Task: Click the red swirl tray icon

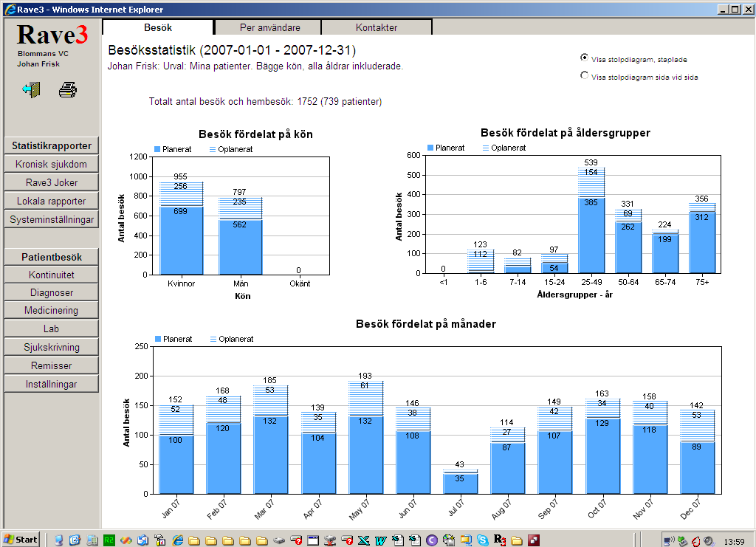Action: click(x=695, y=541)
